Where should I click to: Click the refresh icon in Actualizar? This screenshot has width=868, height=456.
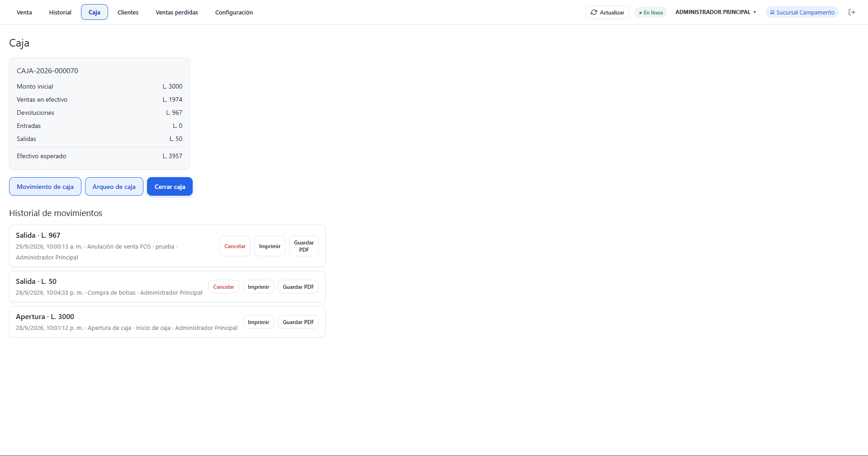pos(594,12)
